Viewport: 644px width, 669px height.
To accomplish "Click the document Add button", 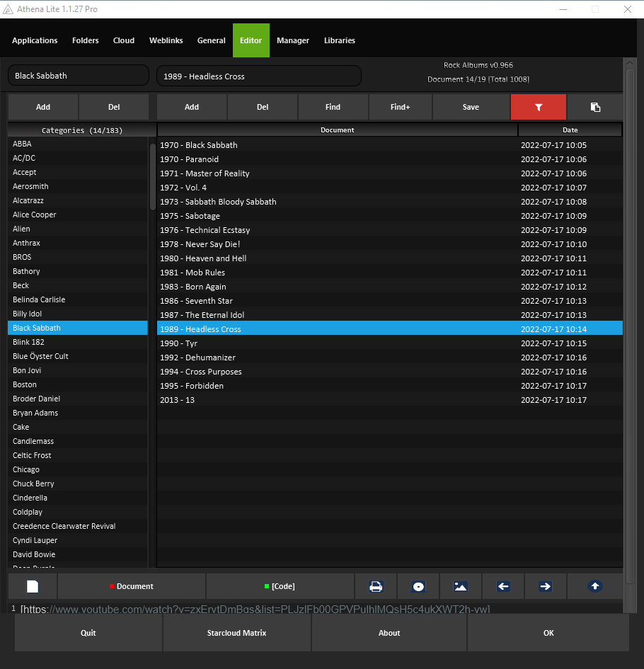I will (192, 107).
